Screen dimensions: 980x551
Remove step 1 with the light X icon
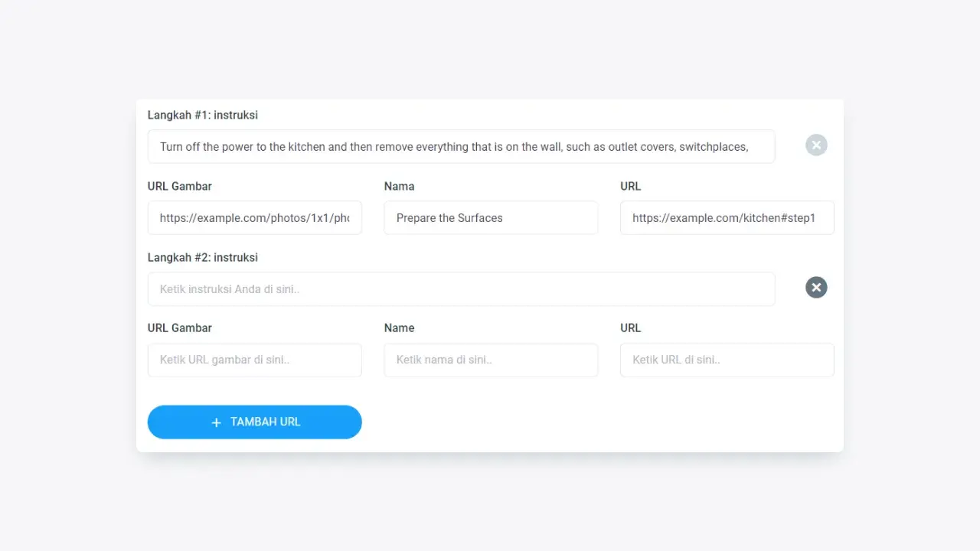[816, 145]
